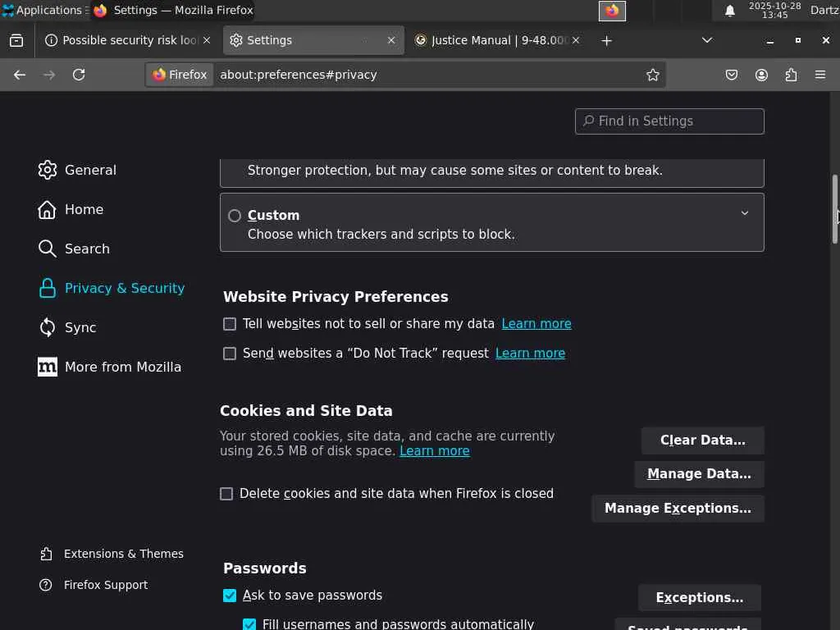The width and height of the screenshot is (840, 630).
Task: Reload the current page
Action: (79, 75)
